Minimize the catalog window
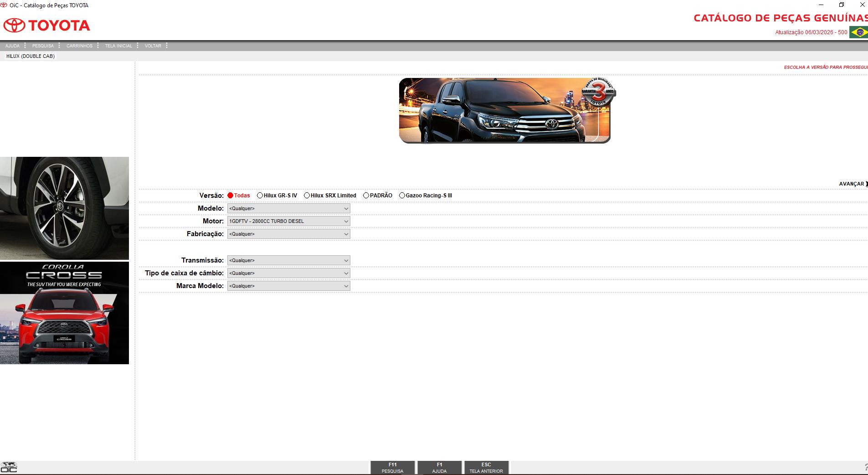The width and height of the screenshot is (868, 475). [821, 5]
